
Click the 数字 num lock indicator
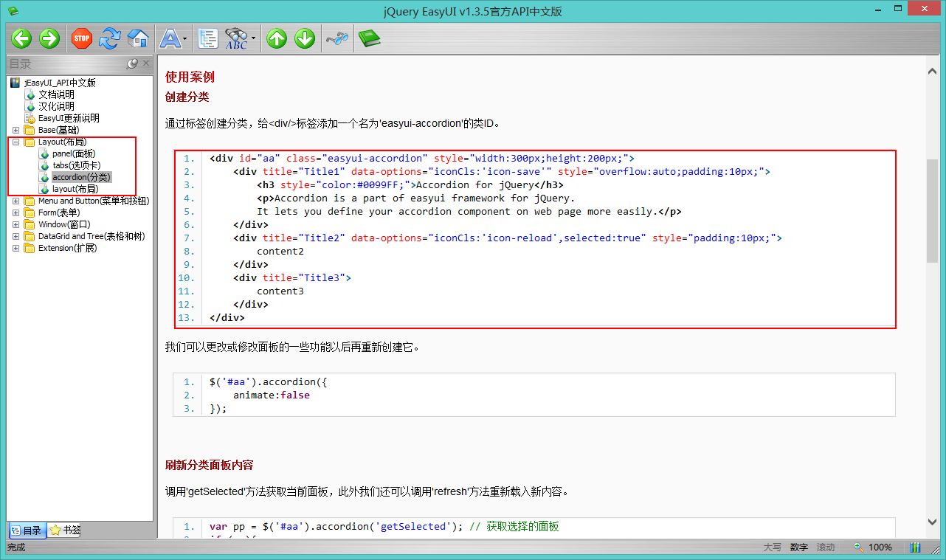click(798, 547)
